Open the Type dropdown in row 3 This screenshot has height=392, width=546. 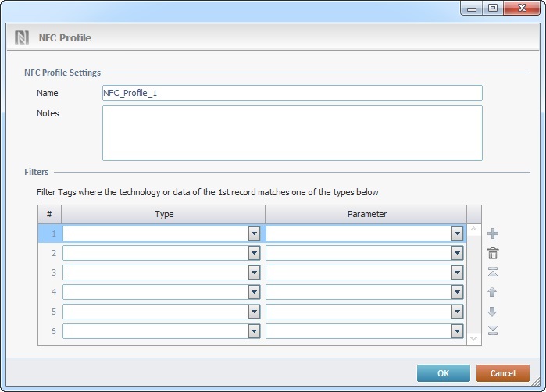pyautogui.click(x=254, y=273)
